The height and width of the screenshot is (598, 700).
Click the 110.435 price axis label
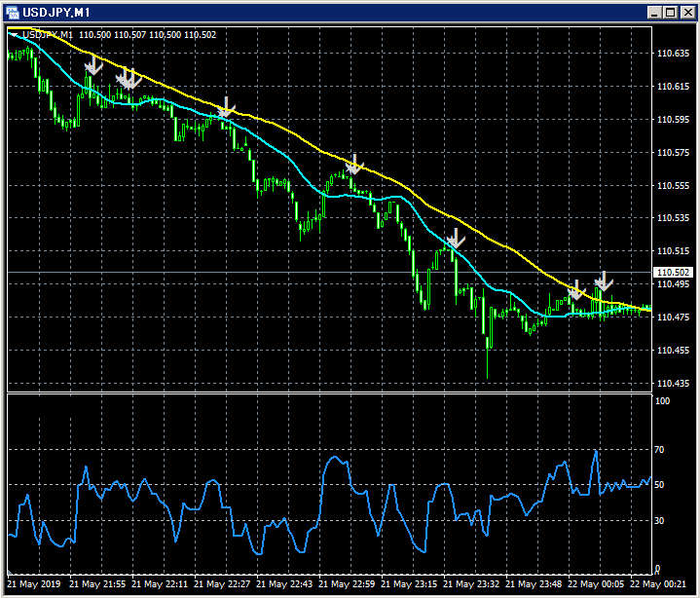pyautogui.click(x=673, y=383)
